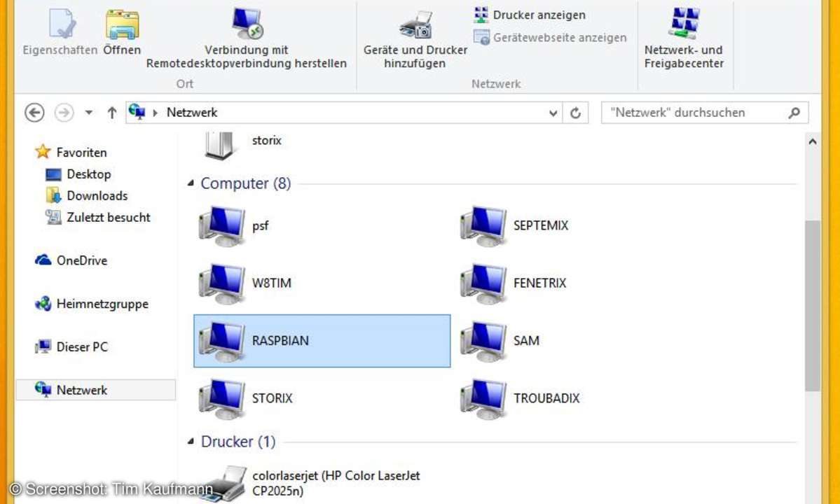Open the address bar history dropdown
The height and width of the screenshot is (504, 840).
(553, 113)
